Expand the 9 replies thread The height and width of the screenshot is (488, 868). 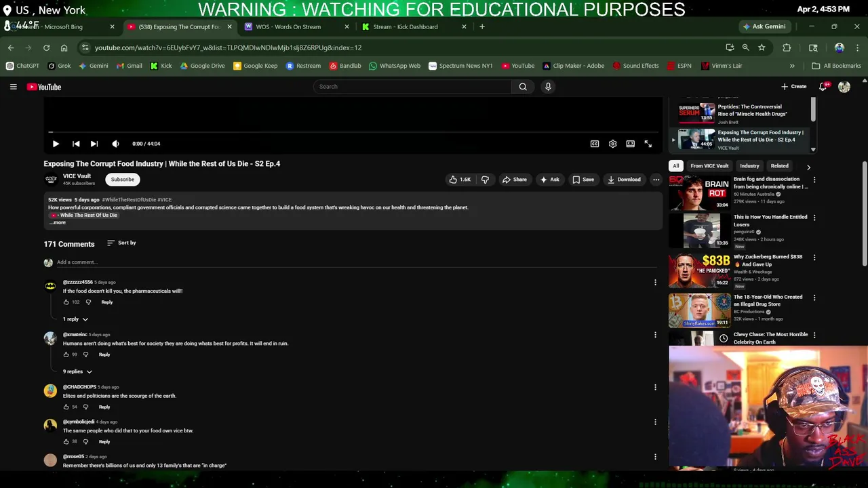coord(77,371)
